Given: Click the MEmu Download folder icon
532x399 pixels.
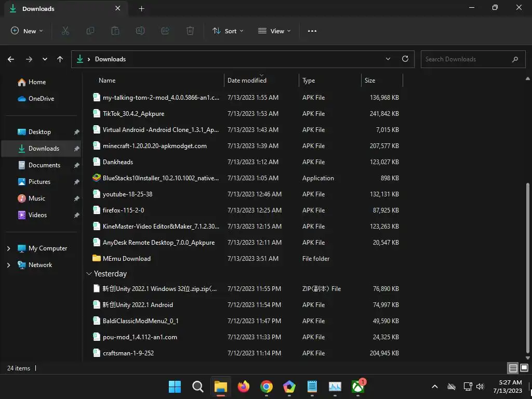Looking at the screenshot, I should click(x=96, y=258).
